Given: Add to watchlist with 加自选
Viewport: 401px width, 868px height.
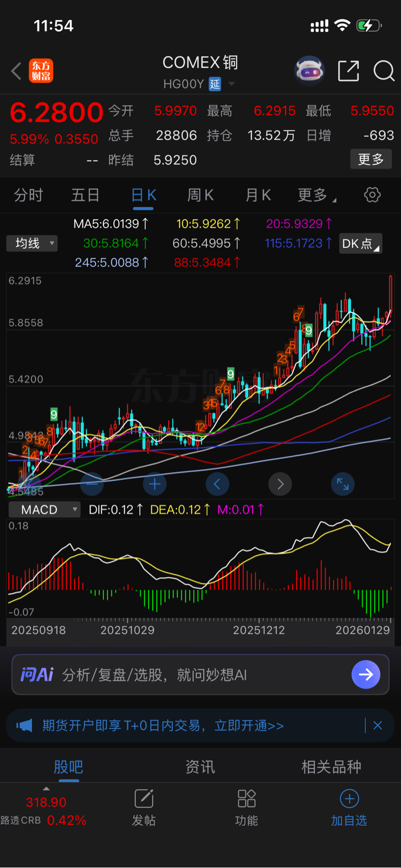Looking at the screenshot, I should (x=349, y=808).
